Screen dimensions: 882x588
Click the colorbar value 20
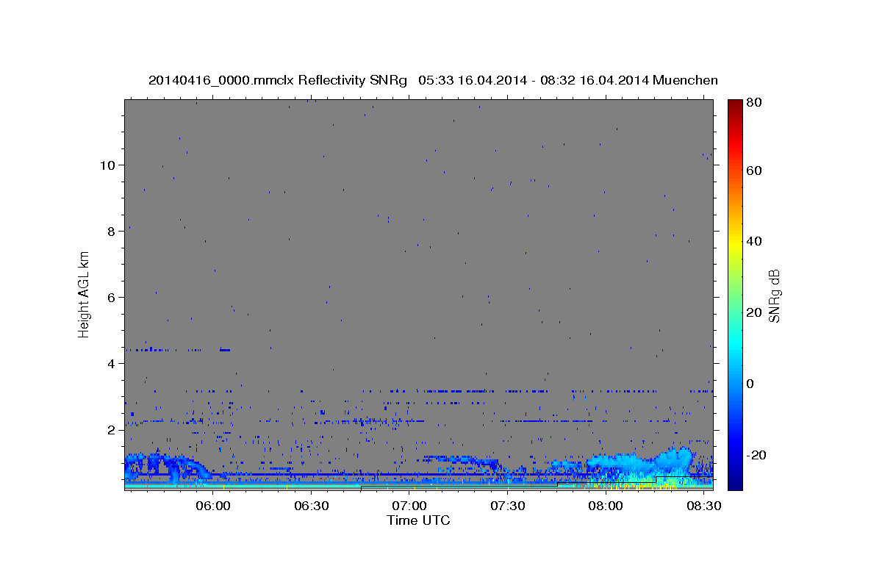pos(755,312)
